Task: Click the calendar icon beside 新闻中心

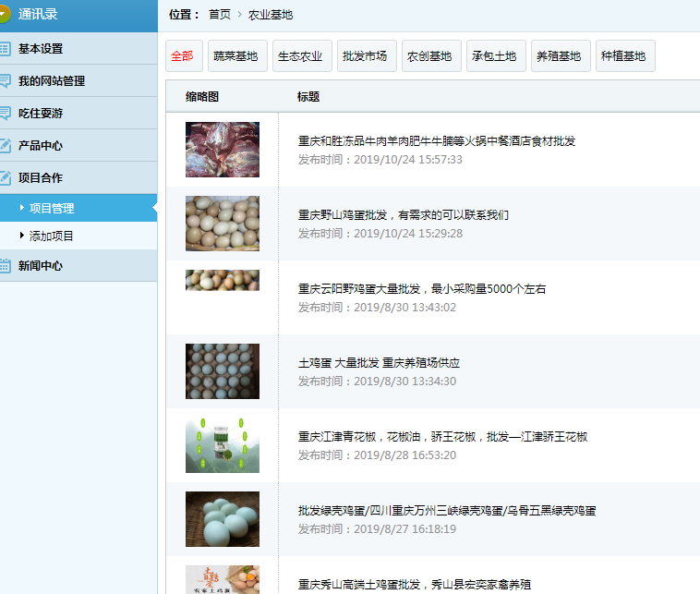Action: (x=5, y=266)
